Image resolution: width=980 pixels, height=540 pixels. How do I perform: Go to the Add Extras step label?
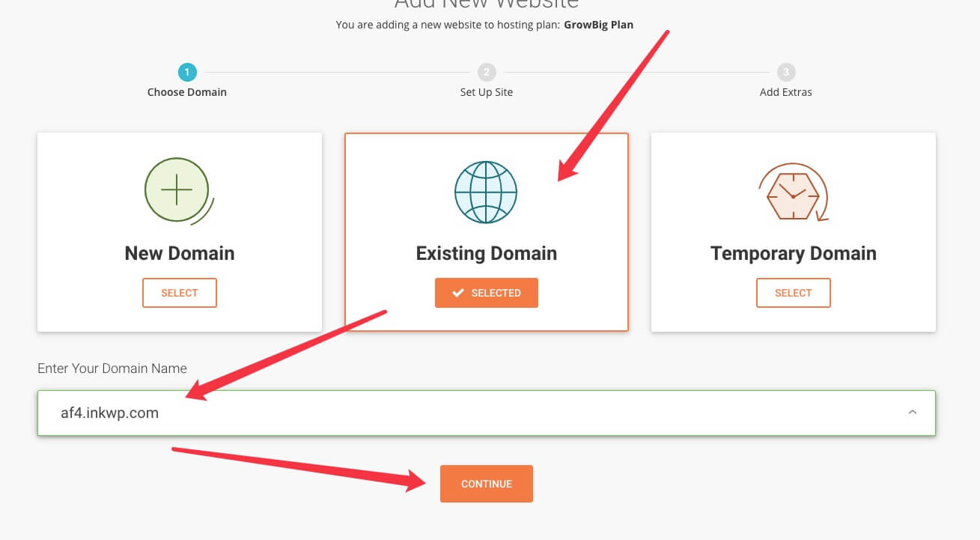[x=785, y=92]
